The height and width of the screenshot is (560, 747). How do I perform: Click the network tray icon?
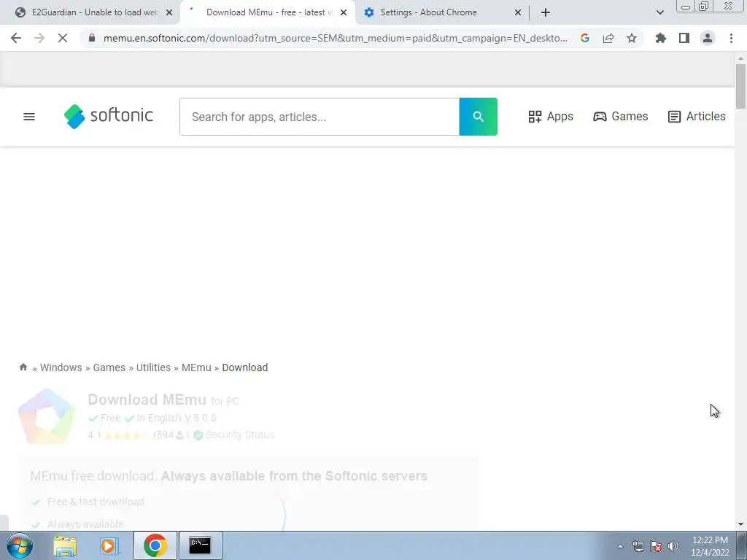(x=638, y=546)
